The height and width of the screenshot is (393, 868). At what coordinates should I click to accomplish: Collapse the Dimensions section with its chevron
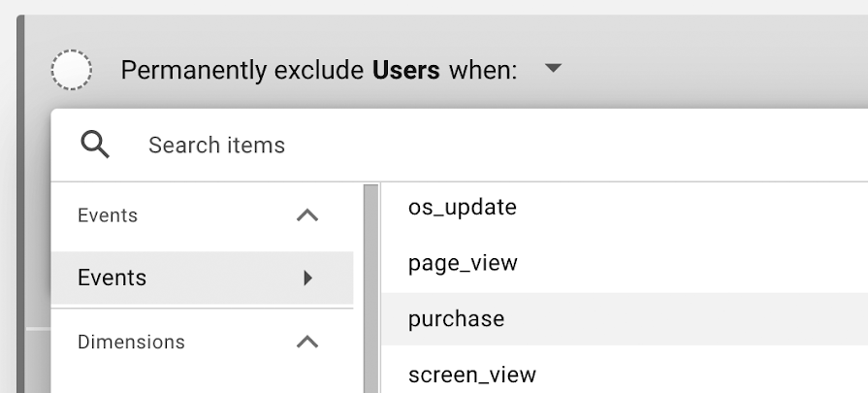point(307,343)
